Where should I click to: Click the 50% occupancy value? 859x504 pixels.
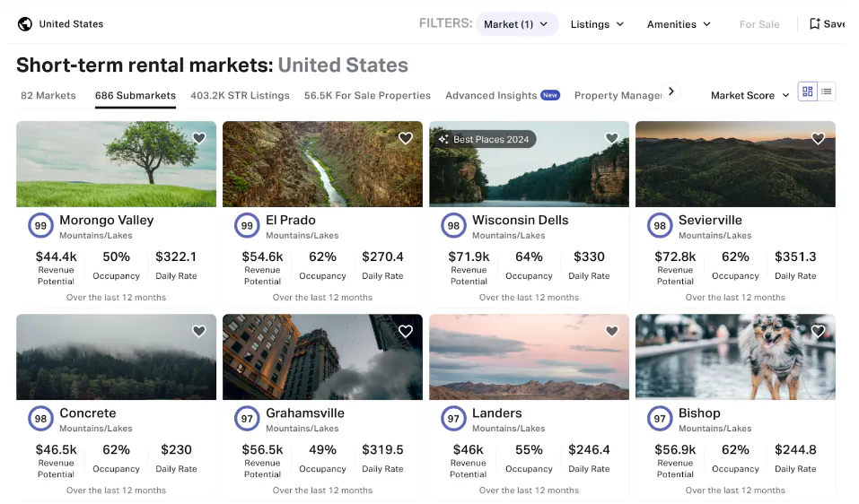pyautogui.click(x=116, y=256)
